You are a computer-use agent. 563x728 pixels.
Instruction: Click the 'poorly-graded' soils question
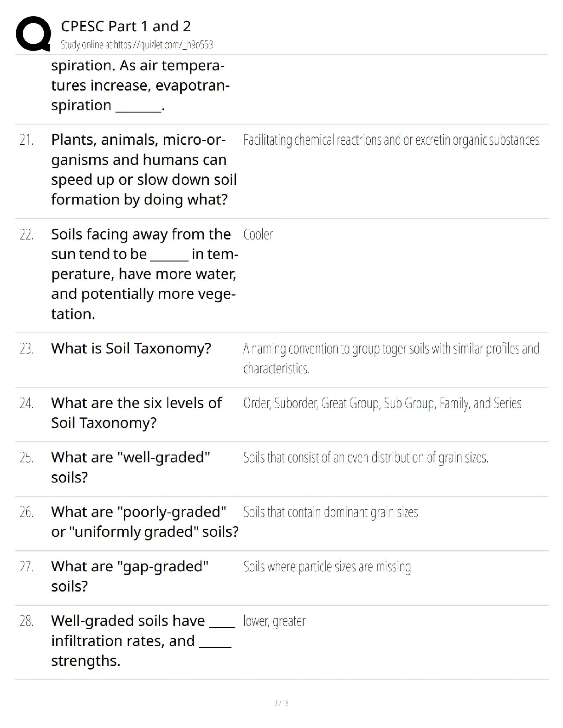point(144,521)
